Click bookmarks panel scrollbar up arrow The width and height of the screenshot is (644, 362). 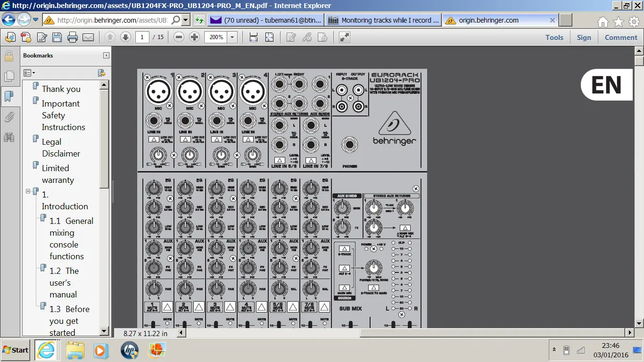[x=105, y=85]
